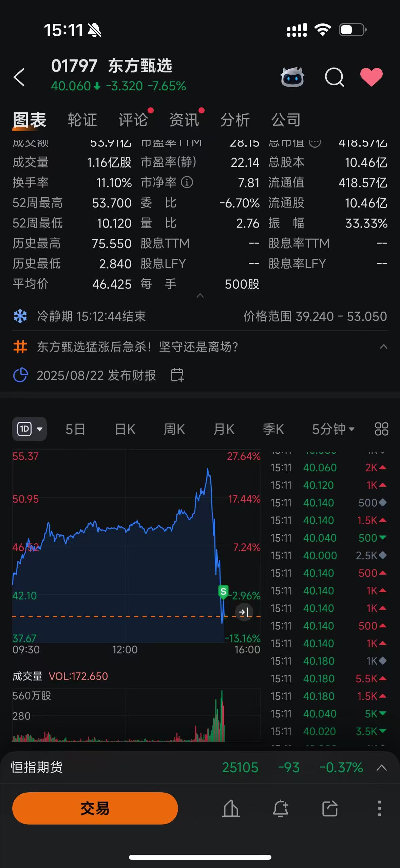
Task: Tap the 历史最高 value 75.550
Action: [112, 243]
